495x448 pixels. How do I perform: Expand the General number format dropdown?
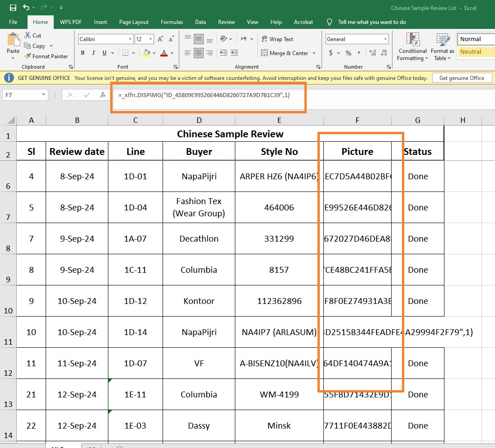(x=385, y=39)
